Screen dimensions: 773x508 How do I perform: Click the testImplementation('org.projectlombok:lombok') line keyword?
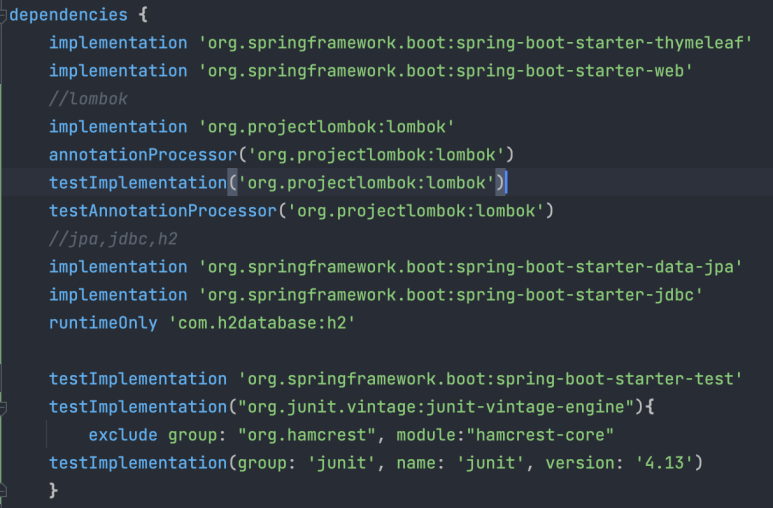coord(138,183)
